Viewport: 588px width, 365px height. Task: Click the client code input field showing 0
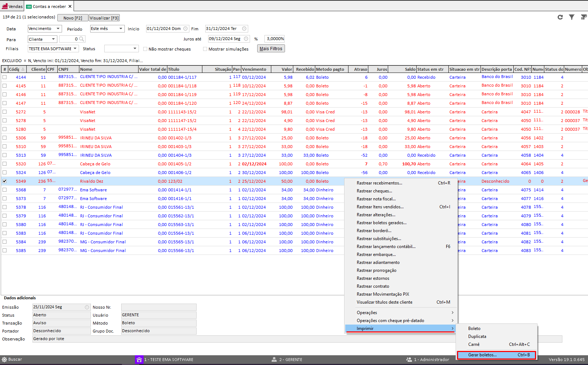(69, 39)
